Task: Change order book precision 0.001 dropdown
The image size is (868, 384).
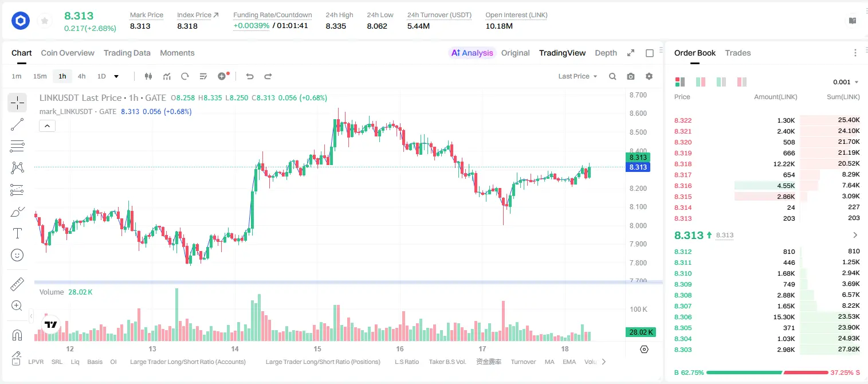Action: pos(846,82)
